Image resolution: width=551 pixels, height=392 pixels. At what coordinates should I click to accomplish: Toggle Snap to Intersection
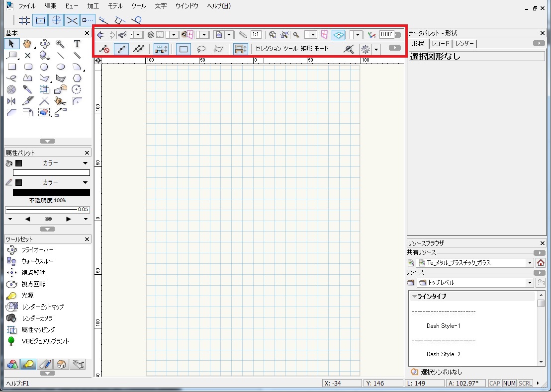72,20
